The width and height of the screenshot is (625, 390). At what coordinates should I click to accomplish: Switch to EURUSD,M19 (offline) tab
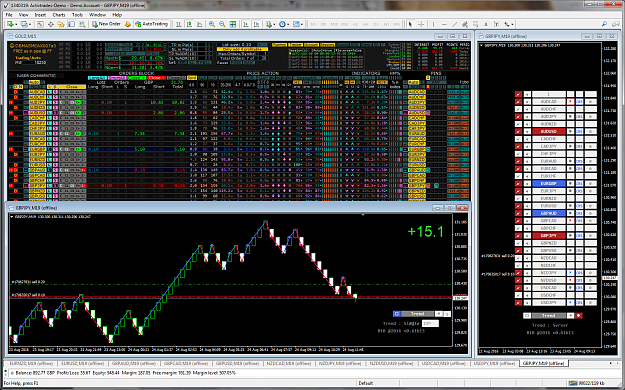tap(83, 364)
